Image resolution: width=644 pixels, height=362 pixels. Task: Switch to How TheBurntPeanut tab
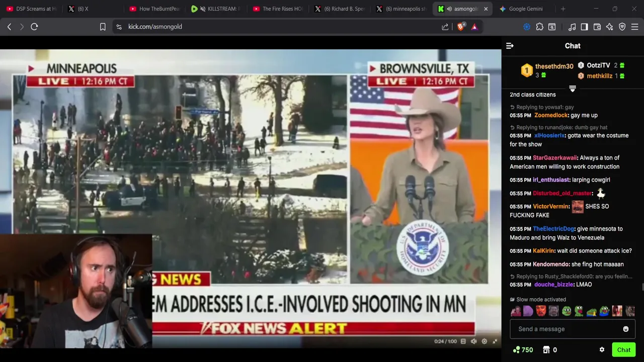pos(154,9)
